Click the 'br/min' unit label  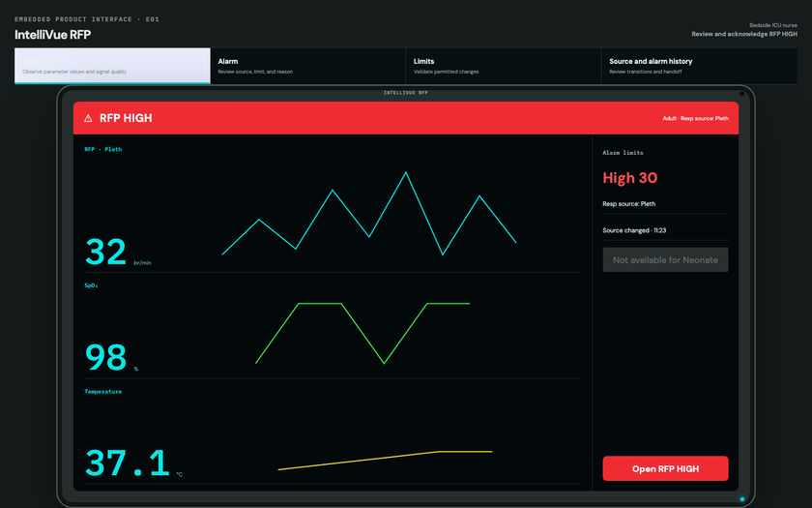pos(142,263)
